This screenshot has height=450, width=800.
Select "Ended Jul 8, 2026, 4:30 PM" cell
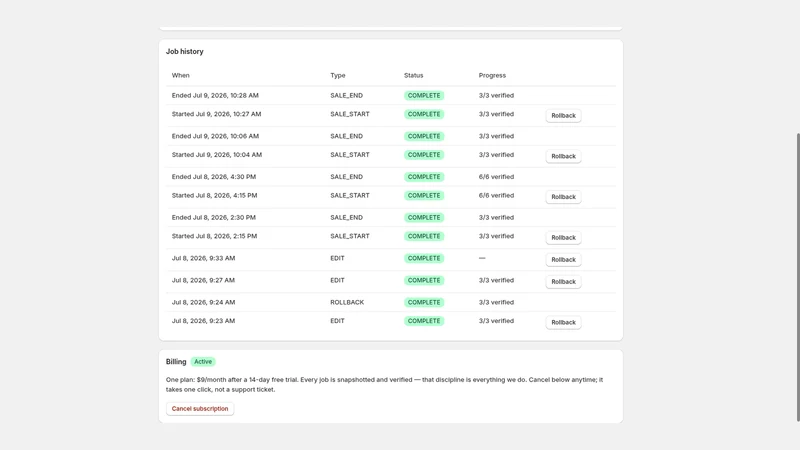coord(214,177)
